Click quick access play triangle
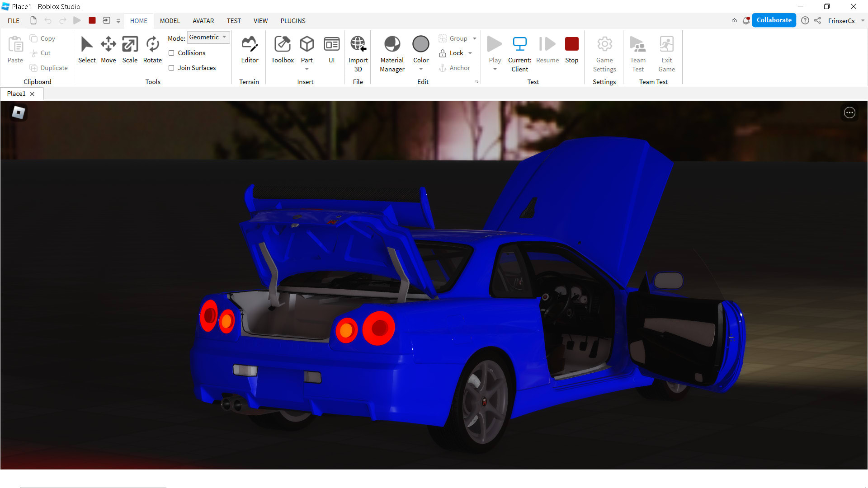 tap(77, 20)
